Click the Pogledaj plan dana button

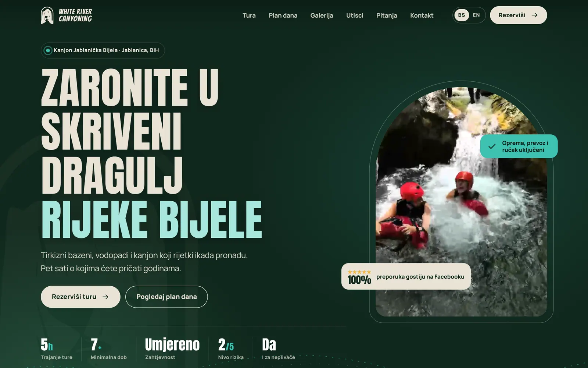(166, 297)
